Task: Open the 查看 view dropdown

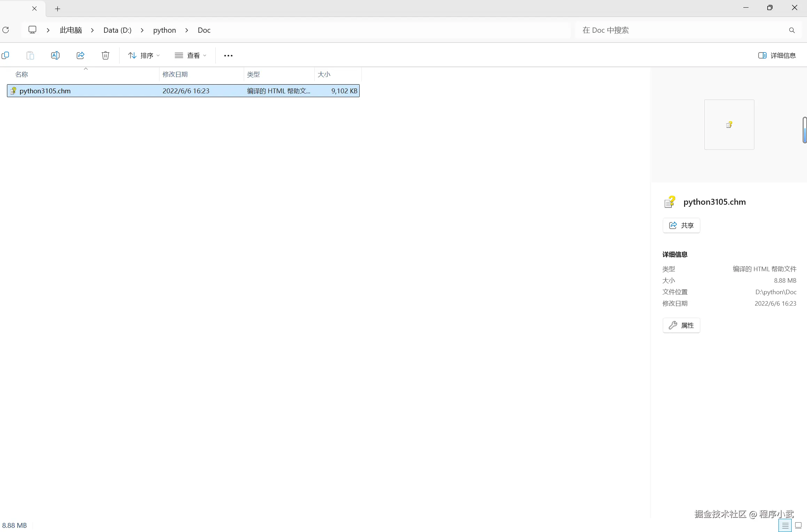Action: (x=190, y=55)
